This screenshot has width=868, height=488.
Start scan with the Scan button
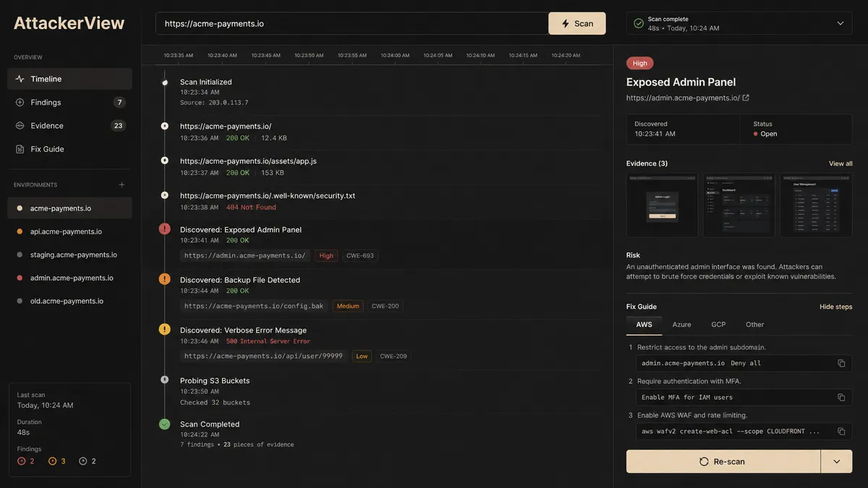pos(577,23)
